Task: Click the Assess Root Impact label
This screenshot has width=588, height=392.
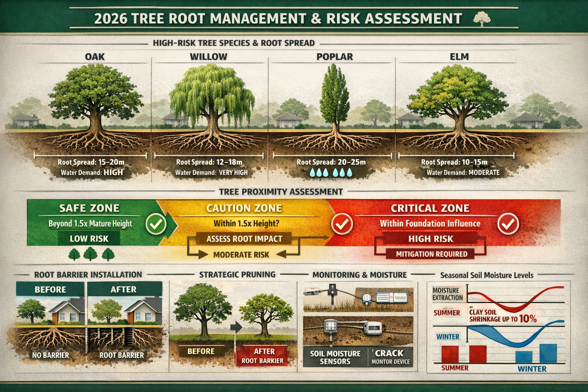Action: click(244, 238)
